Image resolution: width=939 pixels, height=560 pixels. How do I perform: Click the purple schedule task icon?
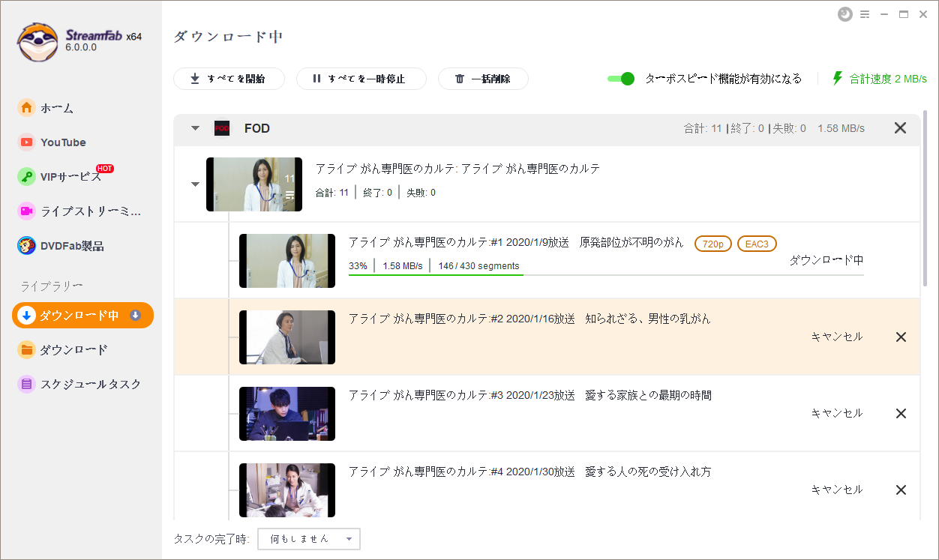(x=27, y=385)
